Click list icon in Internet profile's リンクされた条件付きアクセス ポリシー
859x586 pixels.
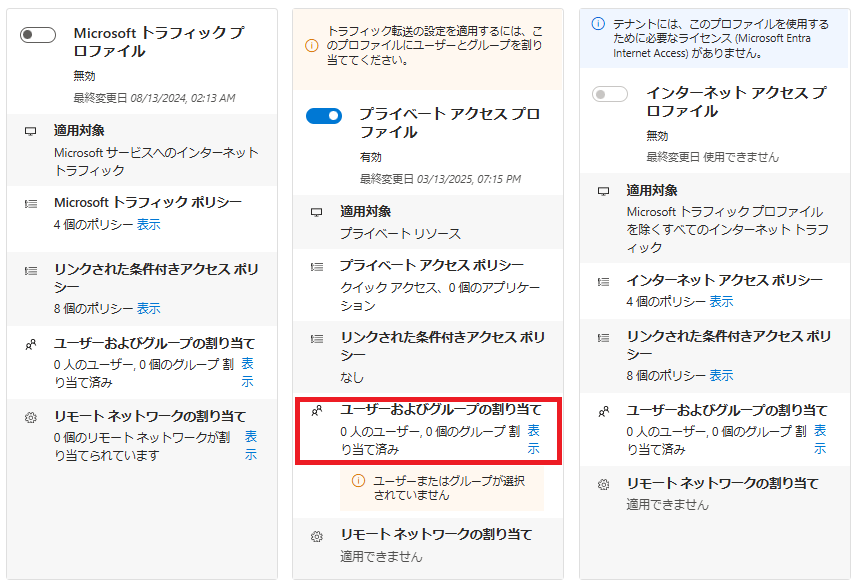603,337
